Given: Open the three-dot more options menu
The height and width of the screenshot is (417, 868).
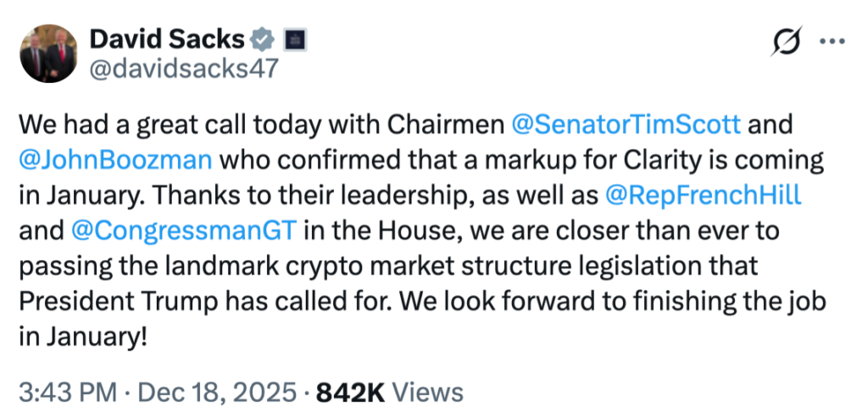Looking at the screenshot, I should click(x=829, y=42).
